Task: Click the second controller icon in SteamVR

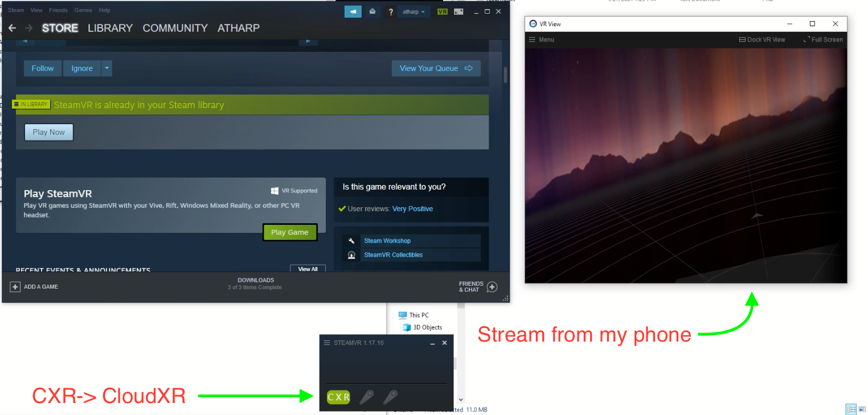Action: pyautogui.click(x=390, y=397)
